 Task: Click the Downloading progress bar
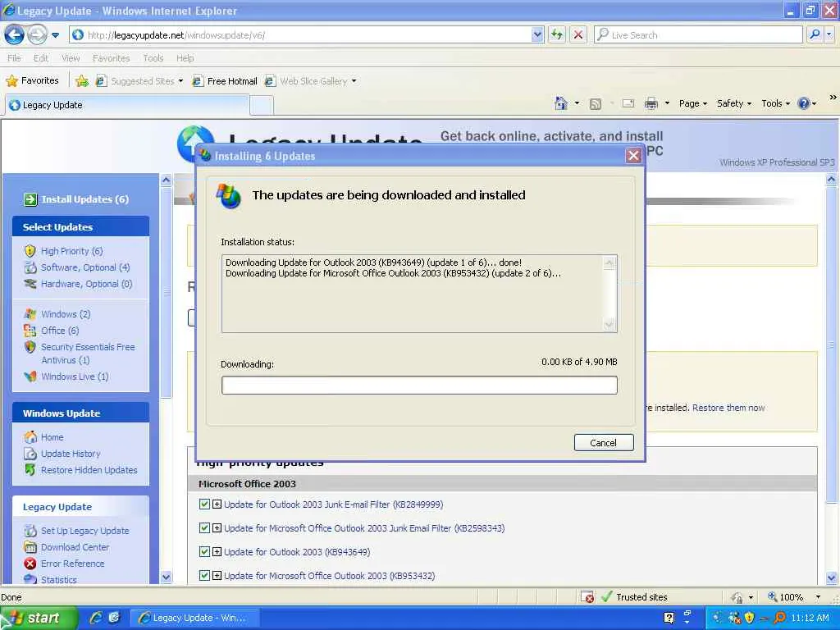(x=419, y=386)
